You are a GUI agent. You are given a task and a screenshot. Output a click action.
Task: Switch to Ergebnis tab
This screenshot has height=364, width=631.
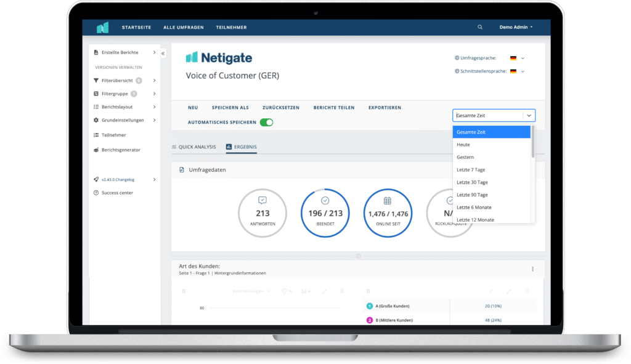242,147
